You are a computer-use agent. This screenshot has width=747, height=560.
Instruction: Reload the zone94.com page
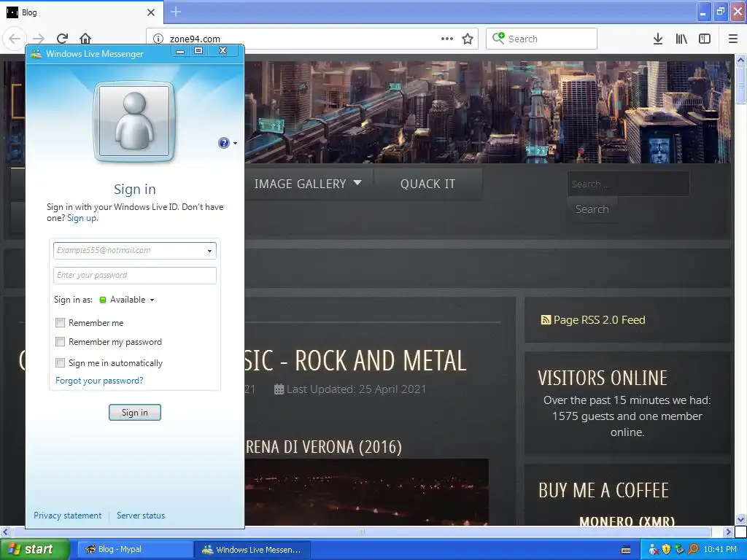coord(62,39)
